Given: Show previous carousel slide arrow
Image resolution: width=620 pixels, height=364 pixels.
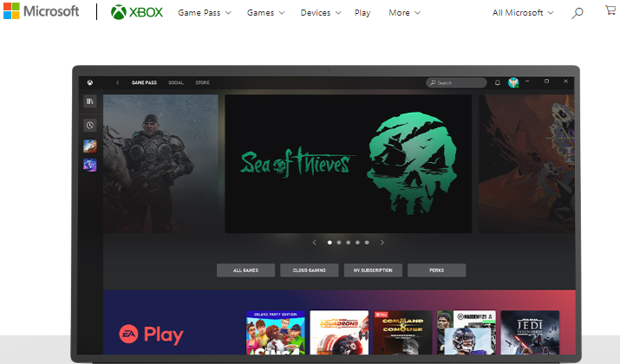Looking at the screenshot, I should click(x=315, y=243).
